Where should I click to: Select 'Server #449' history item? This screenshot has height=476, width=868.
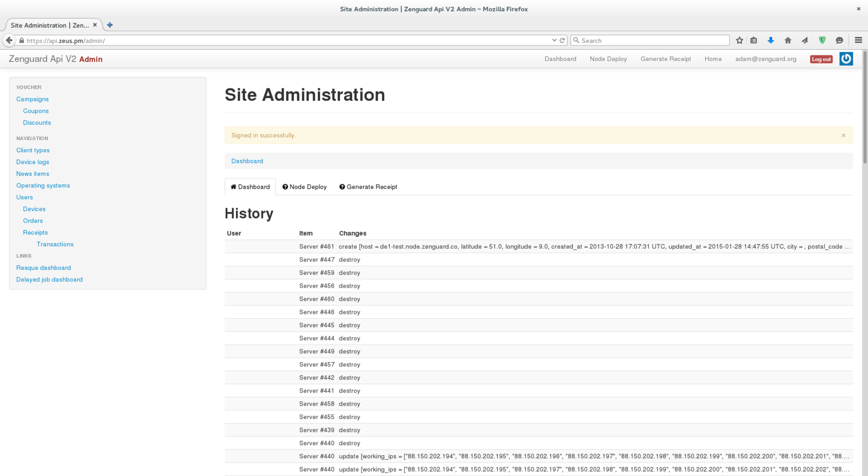[316, 351]
